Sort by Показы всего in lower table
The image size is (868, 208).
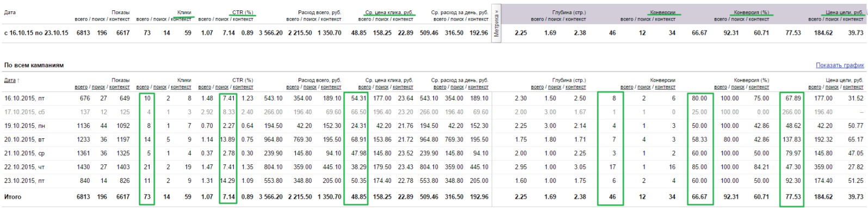(x=81, y=87)
